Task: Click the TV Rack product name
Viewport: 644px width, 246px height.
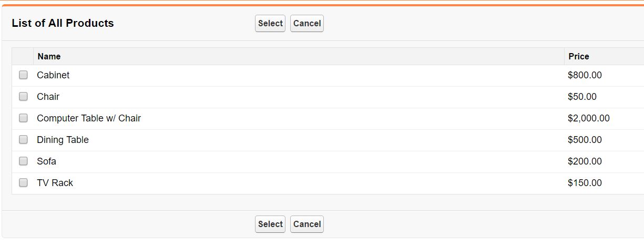Action: (55, 183)
